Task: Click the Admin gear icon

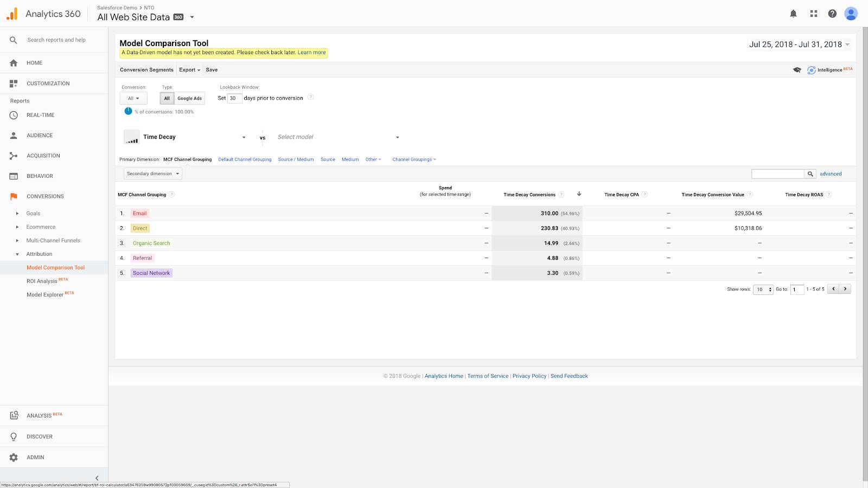Action: pos(14,457)
